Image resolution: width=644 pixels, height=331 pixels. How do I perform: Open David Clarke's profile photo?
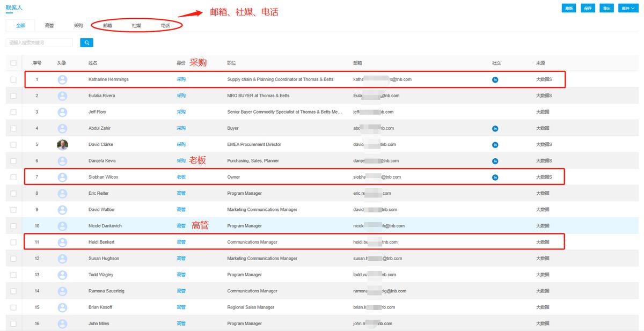tap(62, 144)
